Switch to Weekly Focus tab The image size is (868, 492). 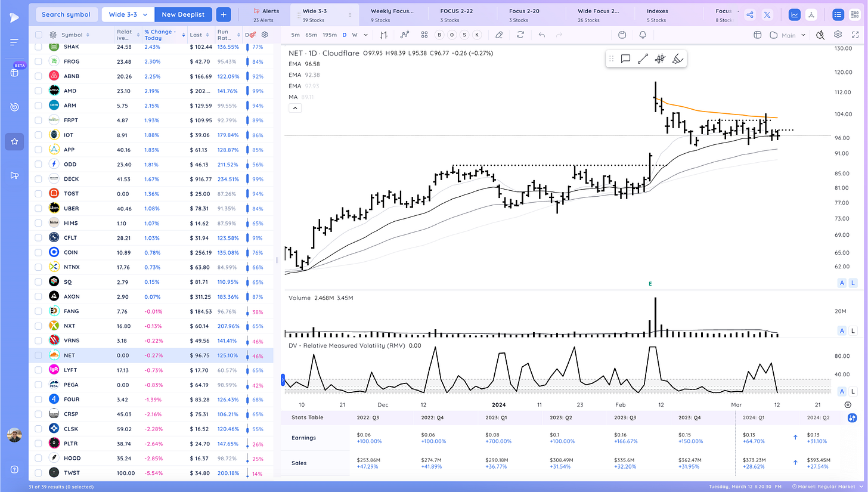(392, 15)
